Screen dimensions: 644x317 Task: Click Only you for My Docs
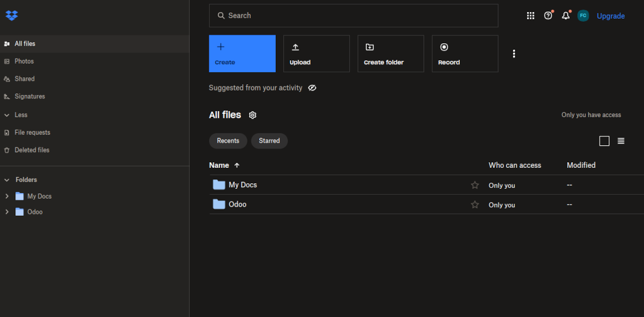click(502, 186)
